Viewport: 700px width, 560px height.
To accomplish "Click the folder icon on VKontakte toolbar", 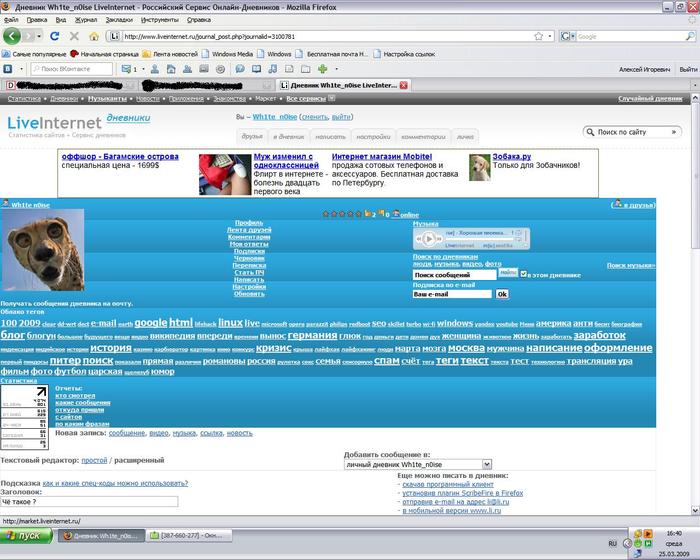I will [305, 69].
